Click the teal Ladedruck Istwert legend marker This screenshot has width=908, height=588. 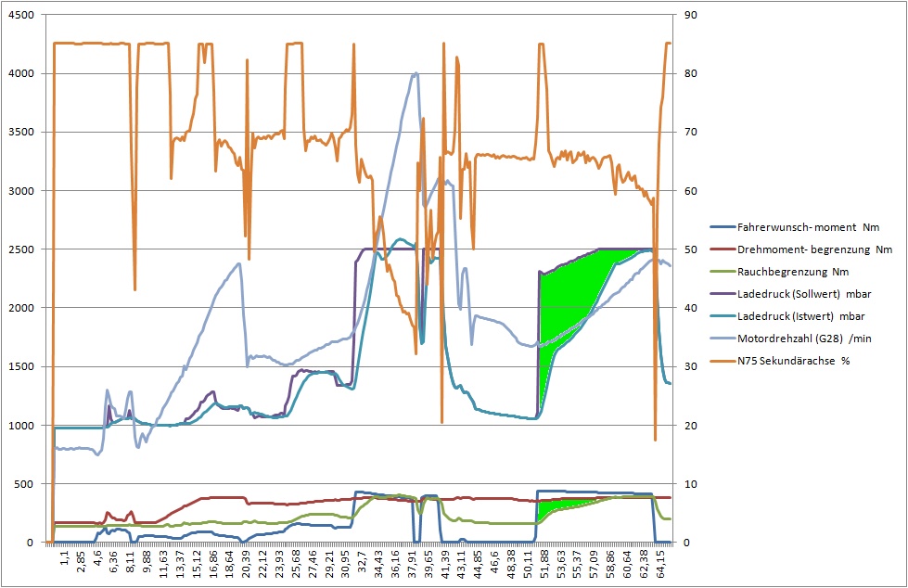point(723,316)
